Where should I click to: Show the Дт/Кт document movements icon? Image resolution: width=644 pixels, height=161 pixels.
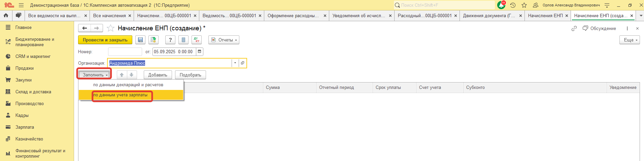[x=197, y=40]
